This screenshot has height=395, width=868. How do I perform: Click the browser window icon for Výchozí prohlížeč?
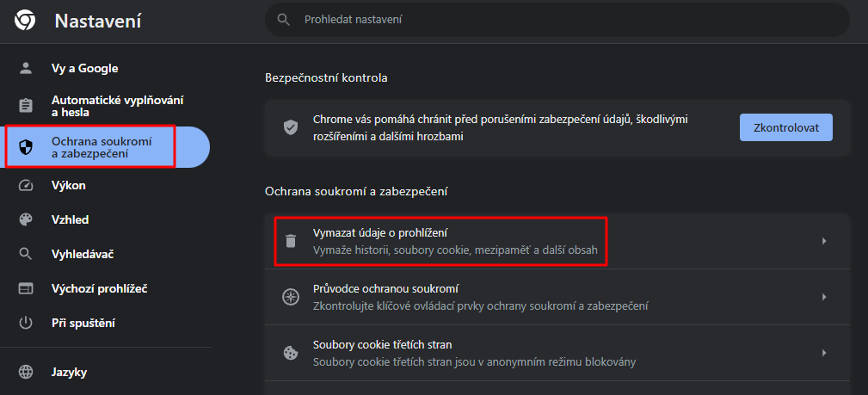[26, 288]
